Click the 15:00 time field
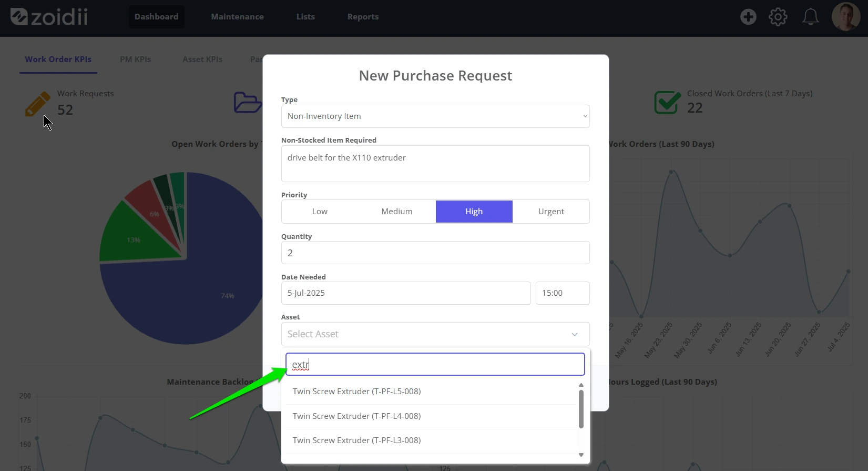The height and width of the screenshot is (471, 868). tap(563, 293)
